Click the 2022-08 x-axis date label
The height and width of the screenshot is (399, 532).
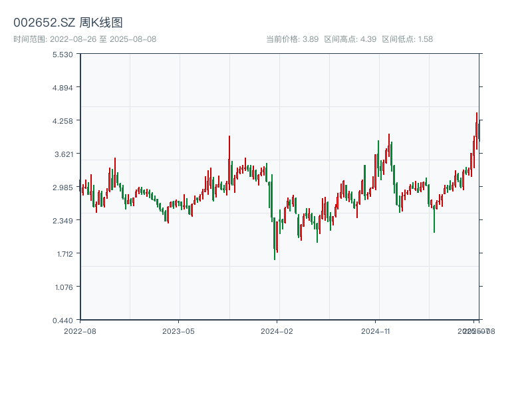pos(80,331)
